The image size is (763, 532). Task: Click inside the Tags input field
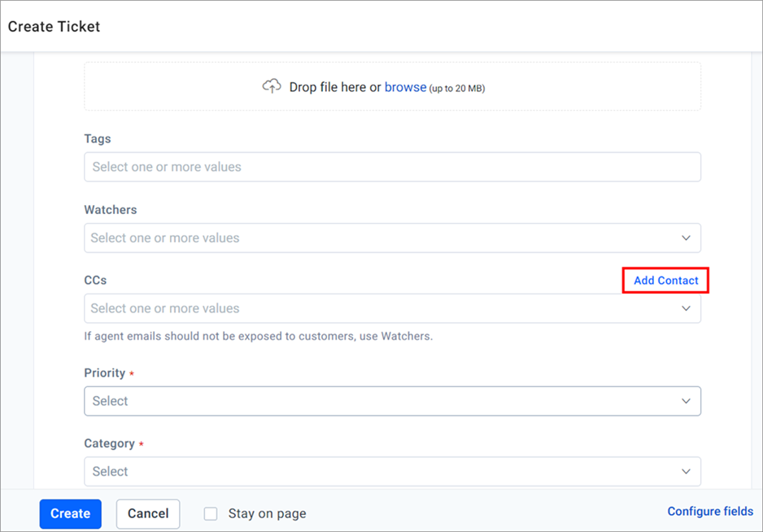pyautogui.click(x=392, y=167)
